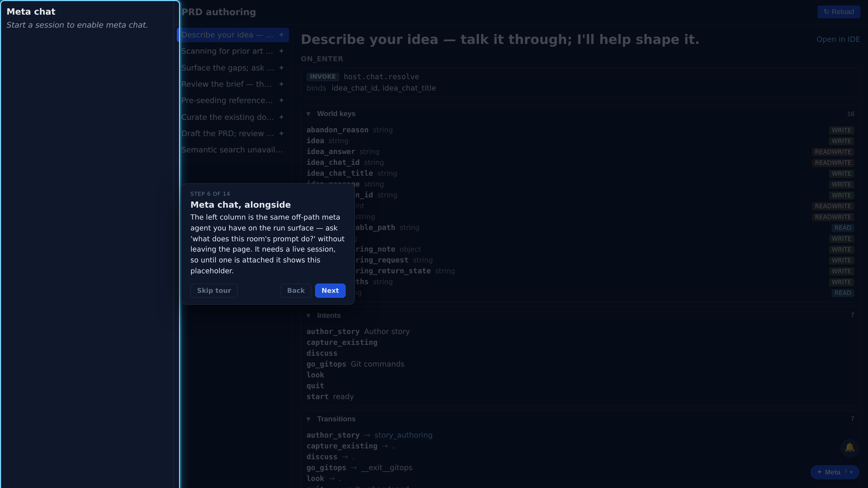Click the abandon_reason world key
This screenshot has width=868, height=488.
point(337,130)
